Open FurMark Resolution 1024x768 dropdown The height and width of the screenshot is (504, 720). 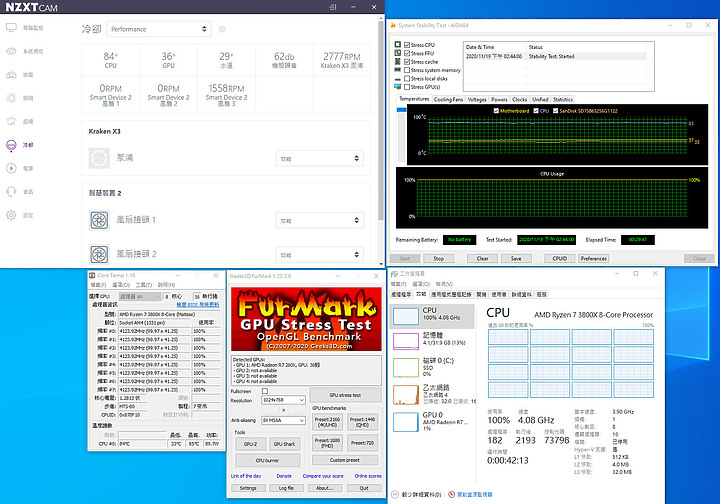point(283,400)
